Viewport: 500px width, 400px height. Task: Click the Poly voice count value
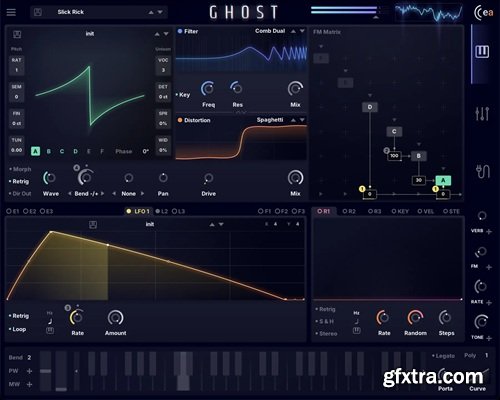(487, 356)
